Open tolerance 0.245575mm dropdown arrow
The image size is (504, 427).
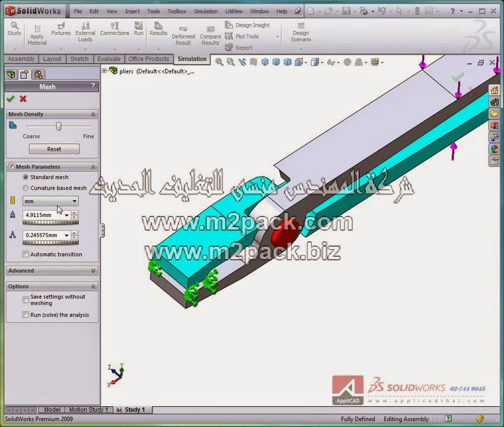[66, 235]
